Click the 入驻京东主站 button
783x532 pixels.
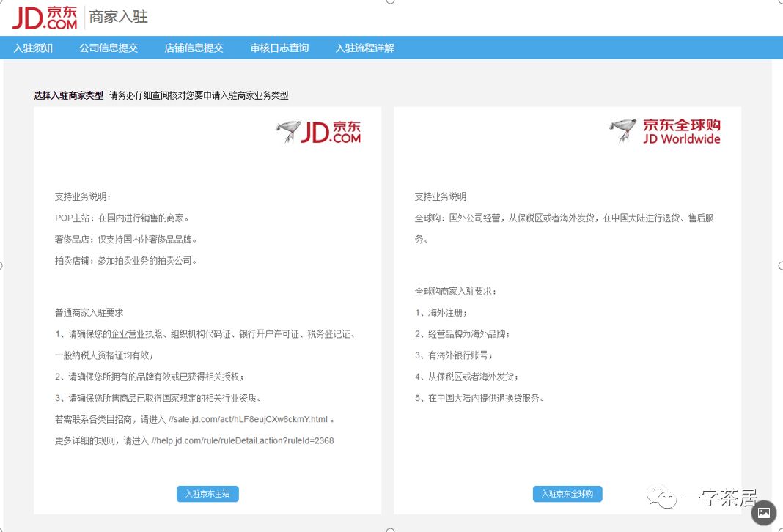(207, 494)
